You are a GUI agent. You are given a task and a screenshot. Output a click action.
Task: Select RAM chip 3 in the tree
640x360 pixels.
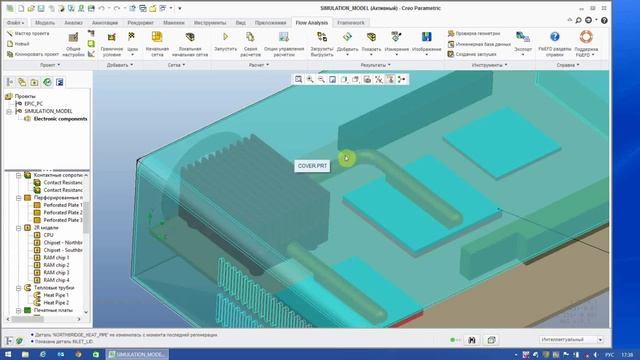(x=56, y=273)
